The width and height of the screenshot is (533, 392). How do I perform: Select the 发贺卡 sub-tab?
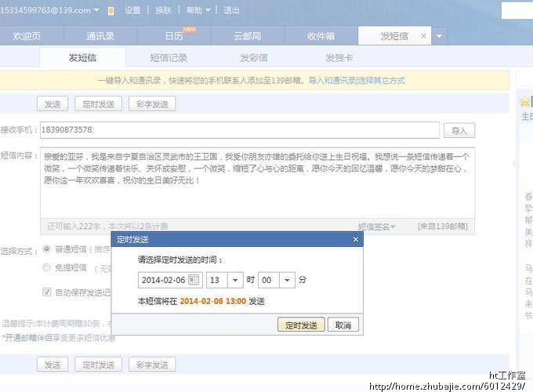[x=339, y=58]
